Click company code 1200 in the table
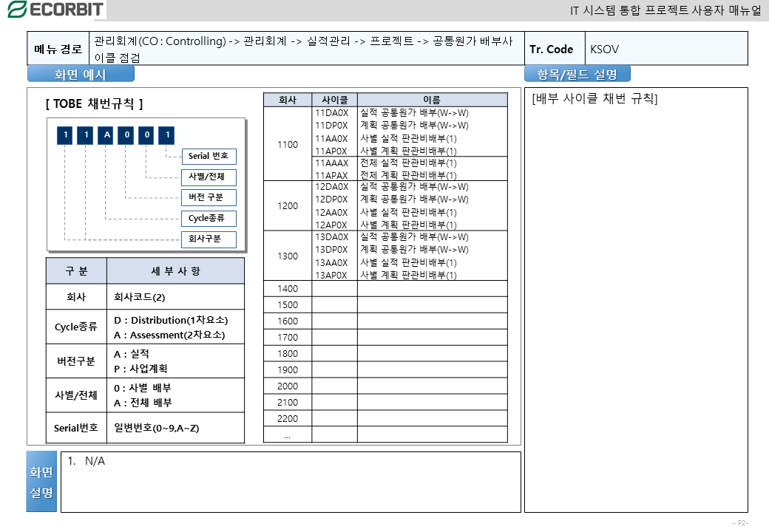This screenshot has height=532, width=769. pyautogui.click(x=288, y=206)
